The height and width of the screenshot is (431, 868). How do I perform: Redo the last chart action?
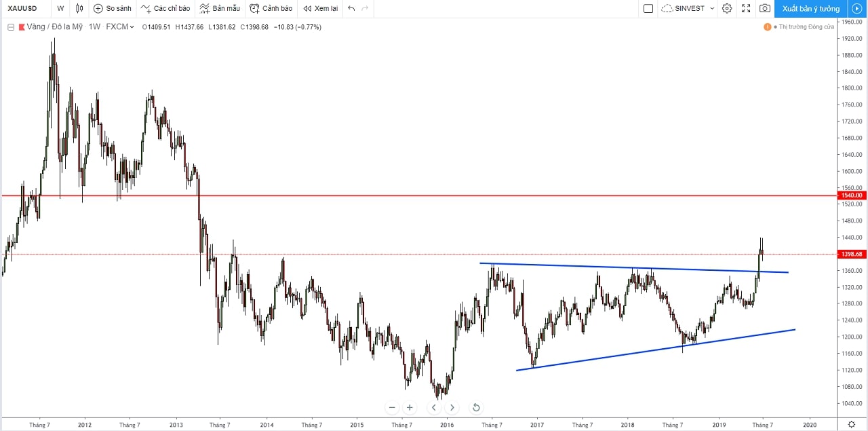[x=366, y=9]
